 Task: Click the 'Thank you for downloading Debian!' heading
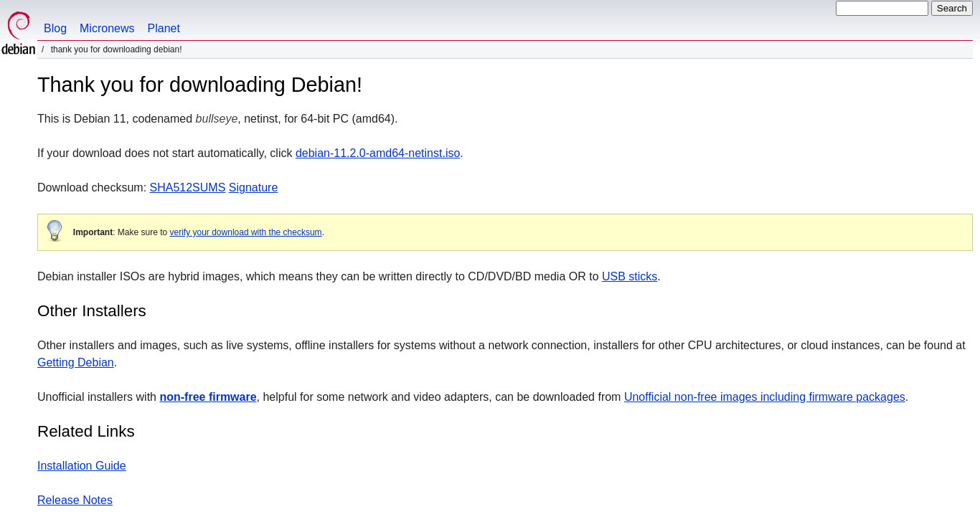199,85
